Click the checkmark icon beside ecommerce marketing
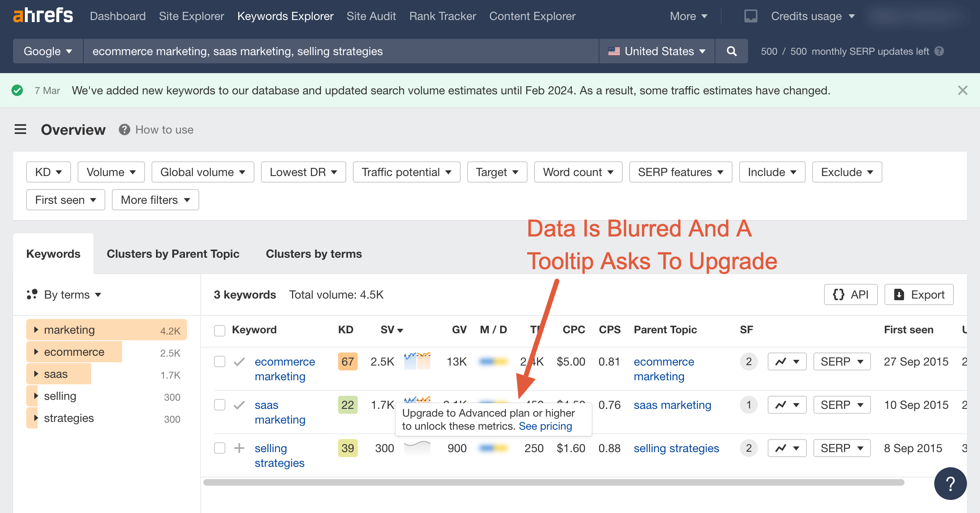Viewport: 980px width, 513px height. (239, 361)
